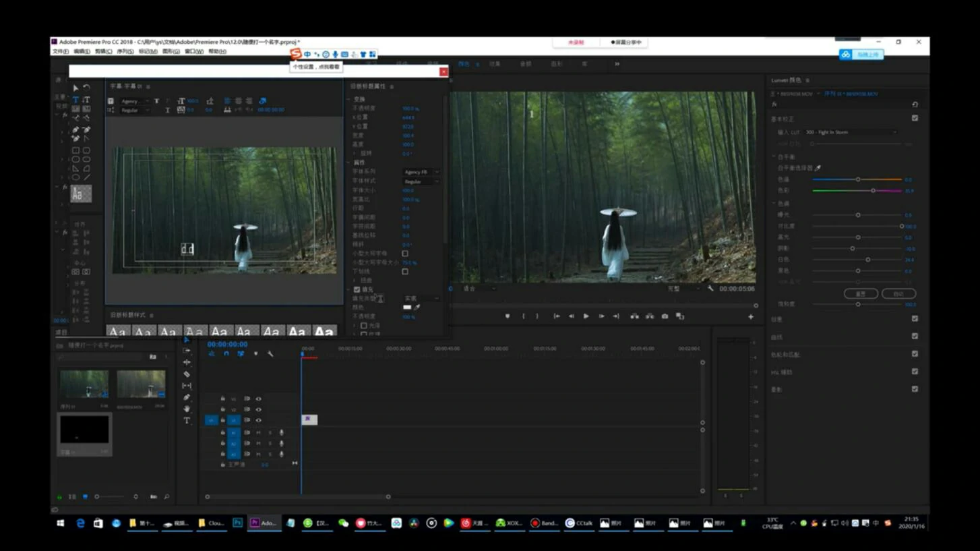
Task: Click the Reset button in Lumetri tone
Action: pyautogui.click(x=861, y=293)
